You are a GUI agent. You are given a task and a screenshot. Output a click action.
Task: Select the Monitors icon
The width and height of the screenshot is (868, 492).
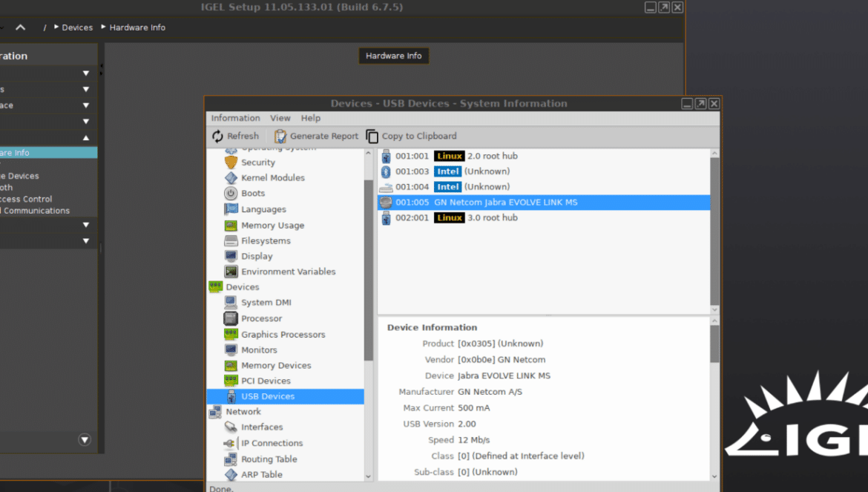tap(231, 350)
